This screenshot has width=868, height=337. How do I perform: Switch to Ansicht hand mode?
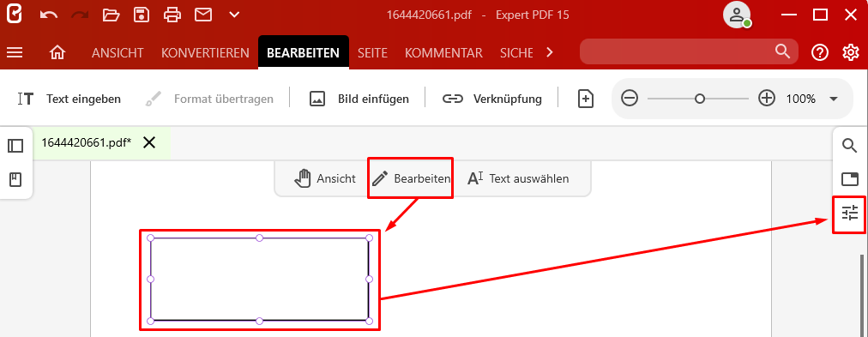(325, 178)
